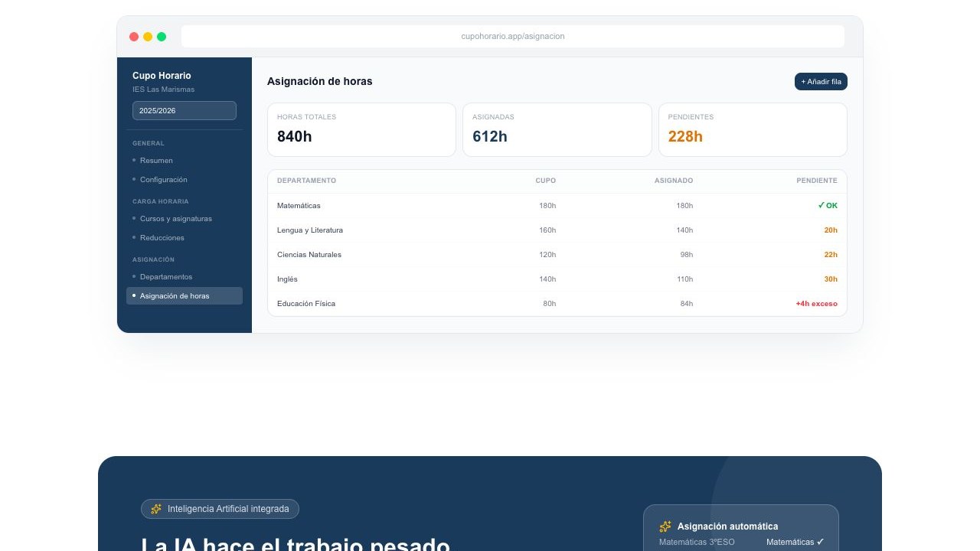980x551 pixels.
Task: Open Configuración from the sidebar
Action: point(164,179)
